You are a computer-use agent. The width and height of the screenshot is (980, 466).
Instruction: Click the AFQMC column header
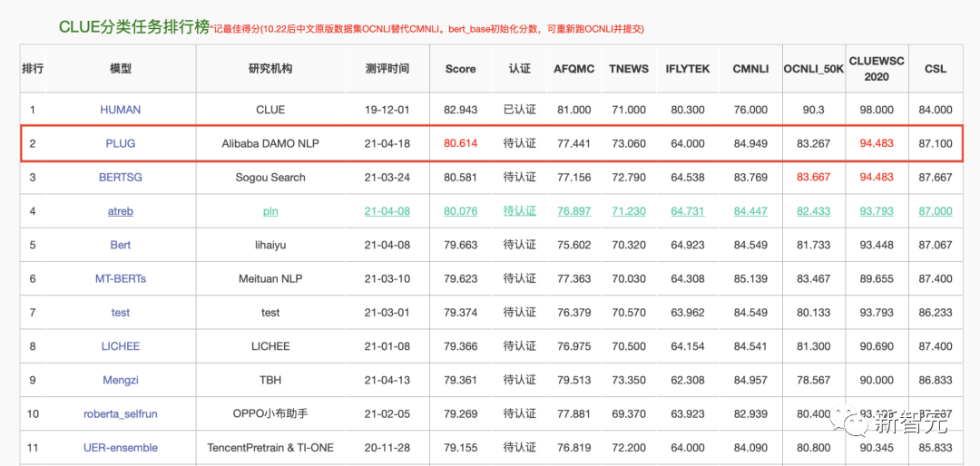pos(574,69)
